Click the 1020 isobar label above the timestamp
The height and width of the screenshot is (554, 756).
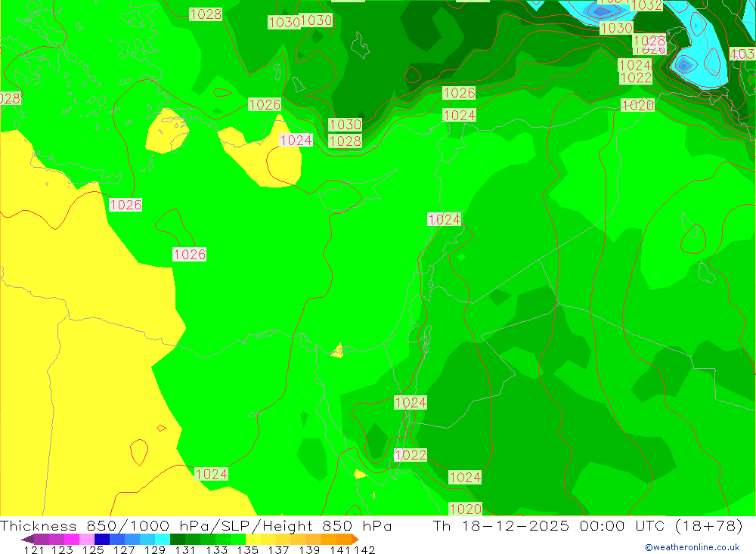click(465, 509)
